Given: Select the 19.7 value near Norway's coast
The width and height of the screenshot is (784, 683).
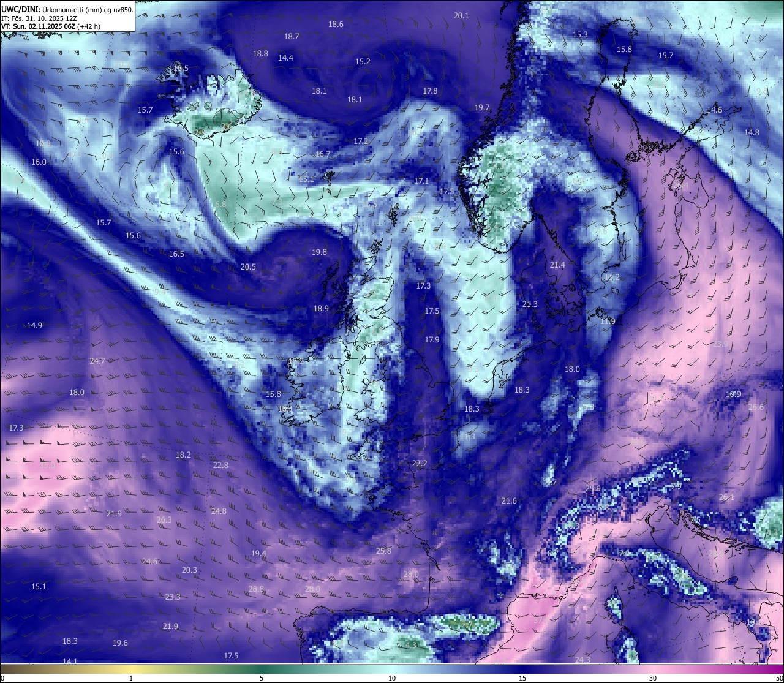Looking at the screenshot, I should click(x=482, y=108).
